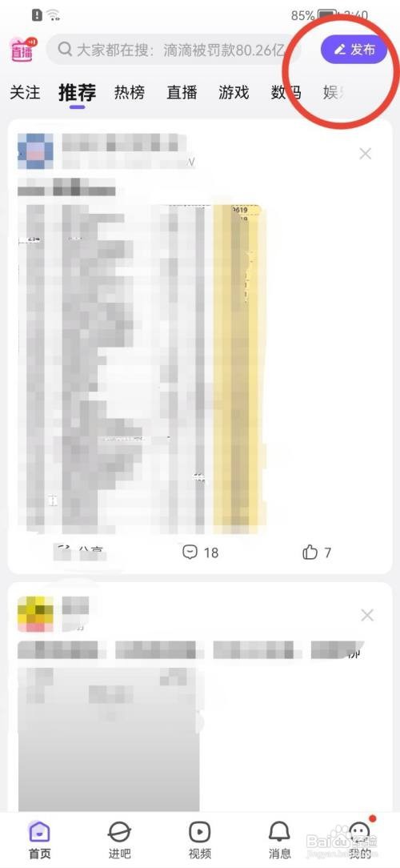The width and height of the screenshot is (400, 868).
Task: Open the 我的 profile tab
Action: coord(360,839)
